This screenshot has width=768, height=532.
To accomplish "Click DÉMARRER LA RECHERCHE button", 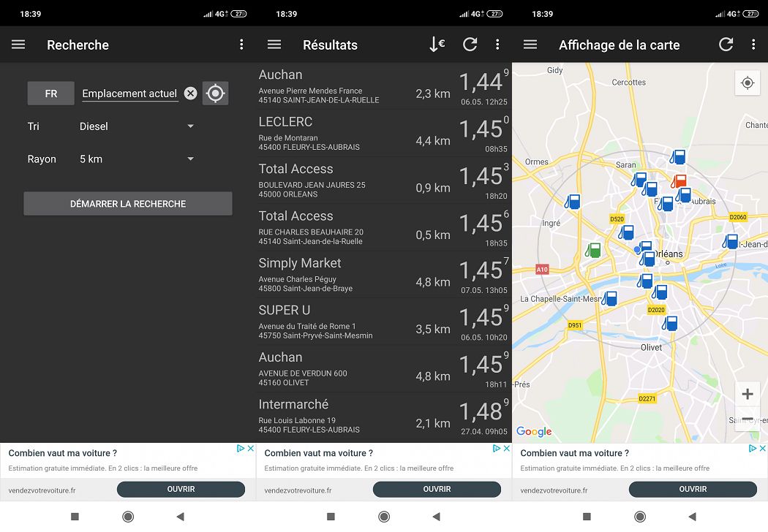I will (x=128, y=204).
